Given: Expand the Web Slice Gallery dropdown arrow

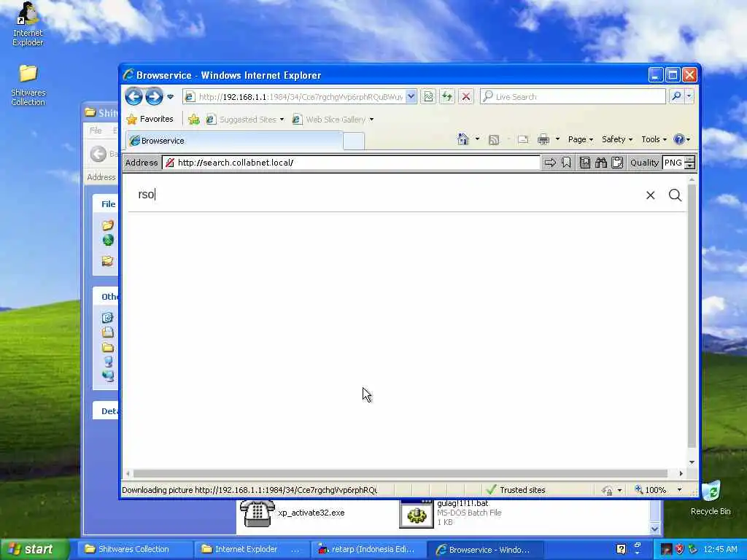Looking at the screenshot, I should click(x=371, y=120).
